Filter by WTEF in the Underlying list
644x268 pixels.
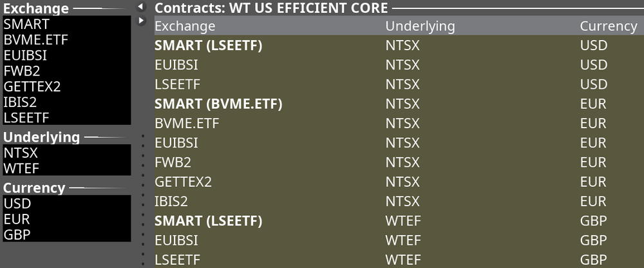click(22, 169)
